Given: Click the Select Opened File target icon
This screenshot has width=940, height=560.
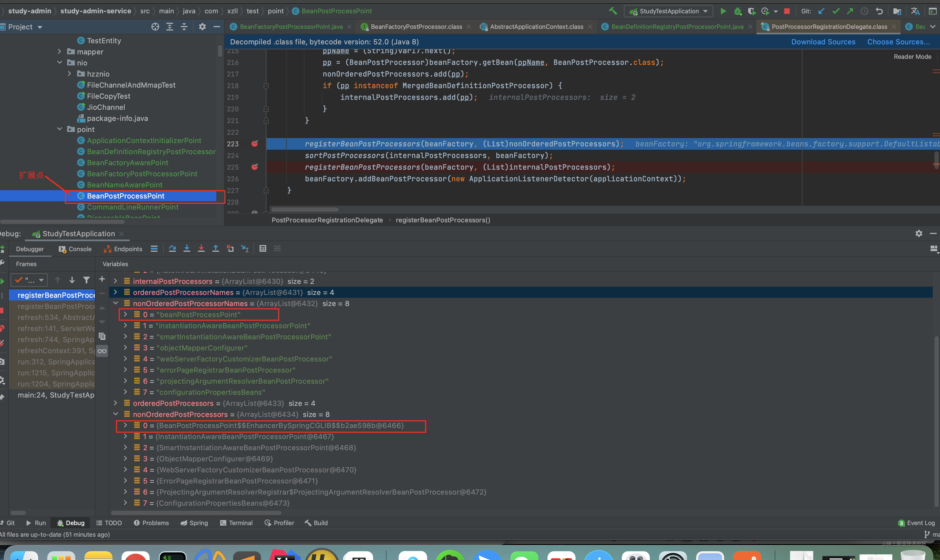Looking at the screenshot, I should tap(155, 27).
